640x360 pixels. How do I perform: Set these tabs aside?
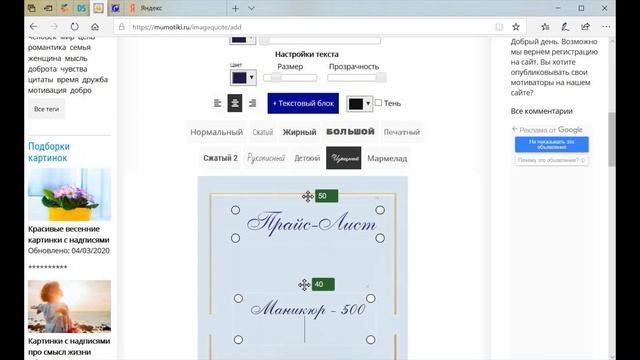point(48,8)
